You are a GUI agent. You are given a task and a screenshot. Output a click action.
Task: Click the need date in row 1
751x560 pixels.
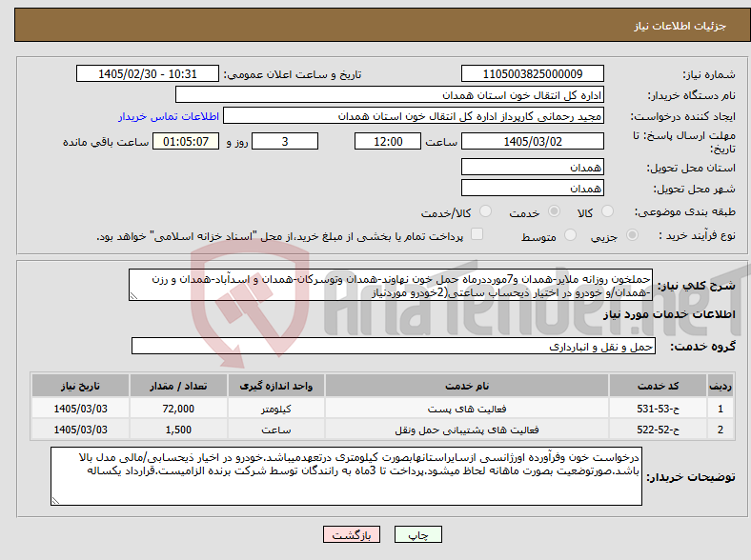(80, 409)
